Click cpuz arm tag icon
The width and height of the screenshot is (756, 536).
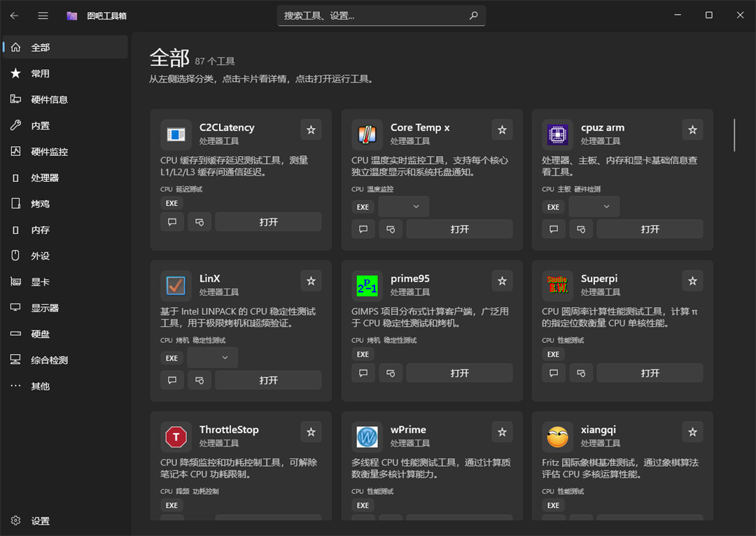tap(581, 229)
